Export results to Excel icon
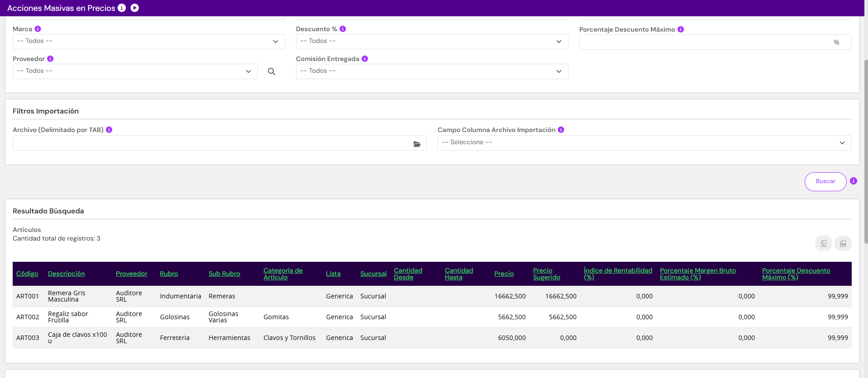868x378 pixels. pyautogui.click(x=824, y=243)
